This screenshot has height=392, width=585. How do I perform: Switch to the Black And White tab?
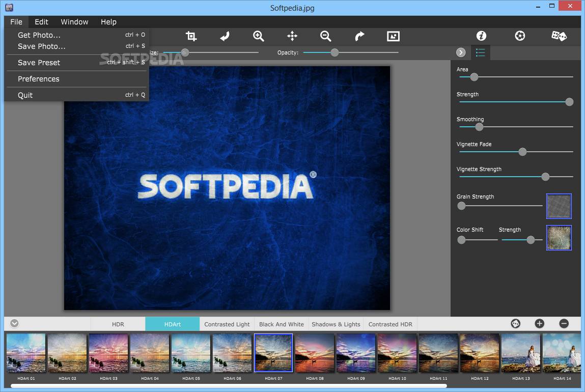click(282, 324)
